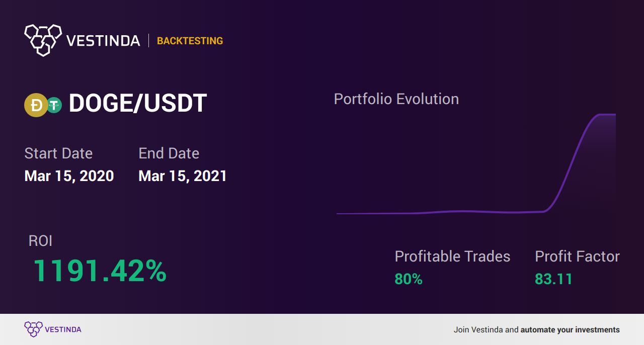Click the Portfolio Evolution heading
644x345 pixels.
click(396, 99)
